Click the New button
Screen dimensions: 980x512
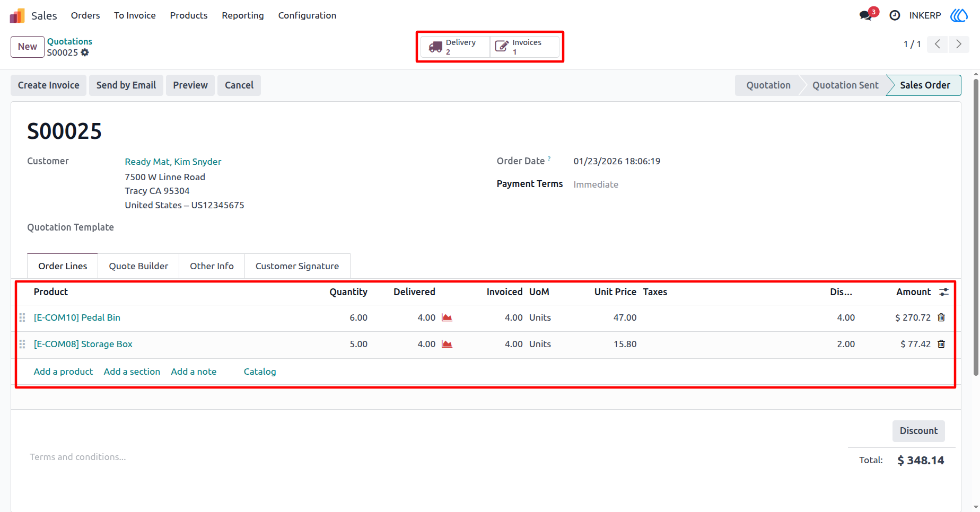28,47
